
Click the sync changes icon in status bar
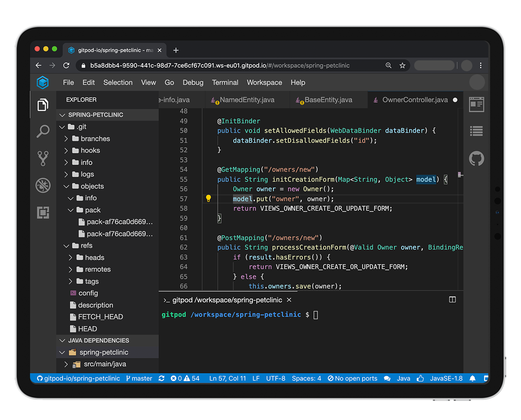click(162, 378)
